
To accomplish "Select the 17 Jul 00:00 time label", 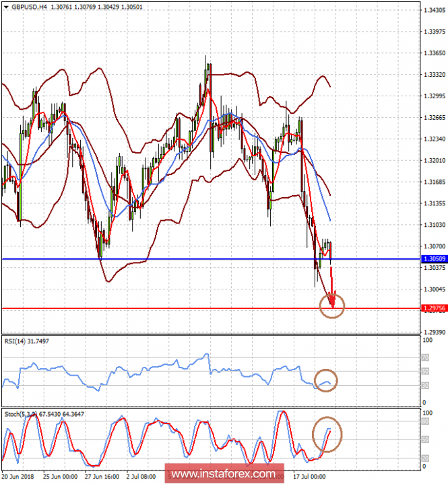I will [309, 477].
